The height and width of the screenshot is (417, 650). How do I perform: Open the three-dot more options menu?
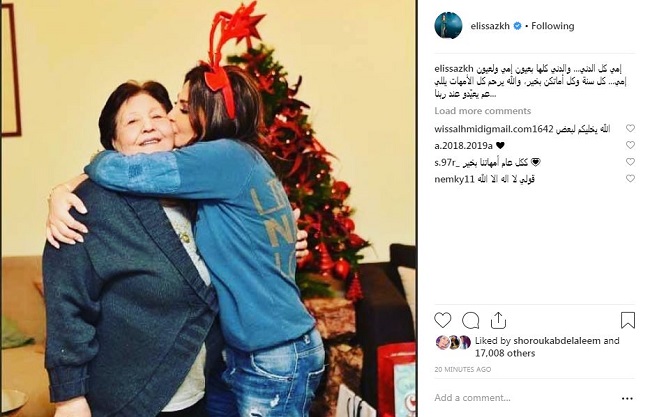point(628,398)
